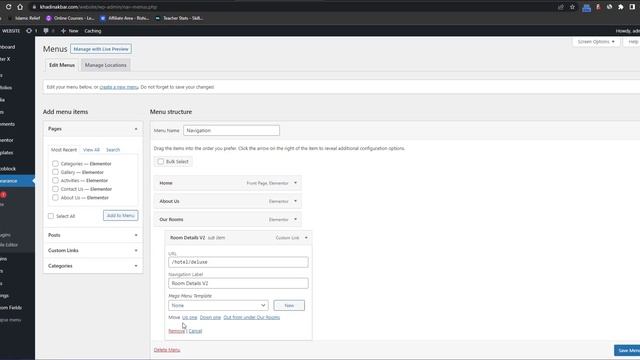Open the Screen Options dropdown
Image resolution: width=640 pixels, height=360 pixels.
pyautogui.click(x=596, y=42)
